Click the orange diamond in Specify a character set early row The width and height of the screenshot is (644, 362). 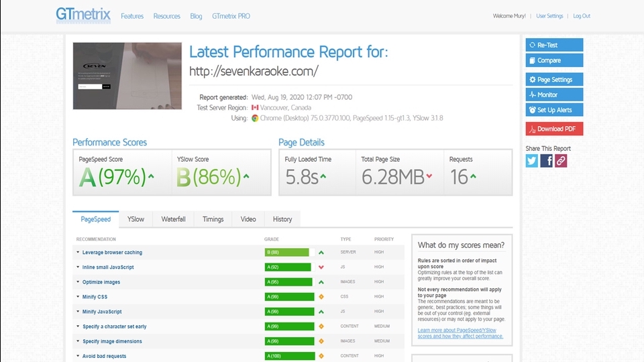coord(321,326)
